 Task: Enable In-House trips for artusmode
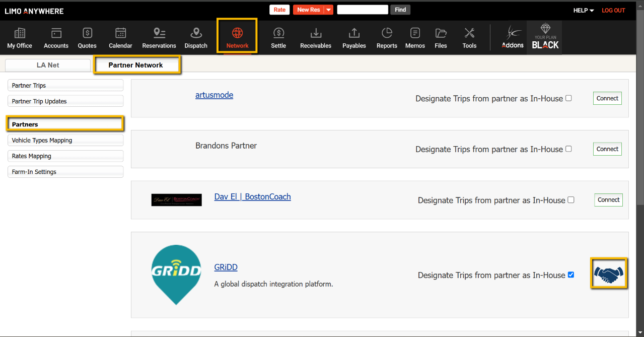tap(568, 98)
